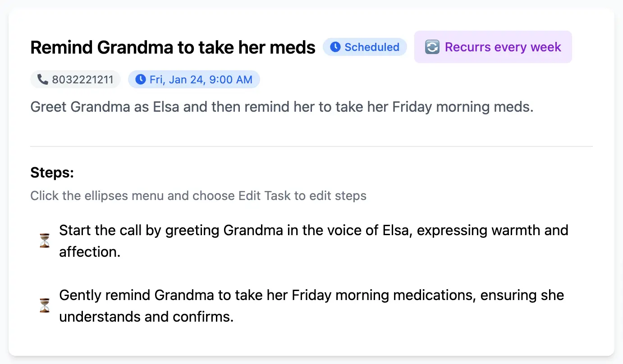Click the 'Greet Grandma as Elsa' description sentence
623x364 pixels.
282,107
